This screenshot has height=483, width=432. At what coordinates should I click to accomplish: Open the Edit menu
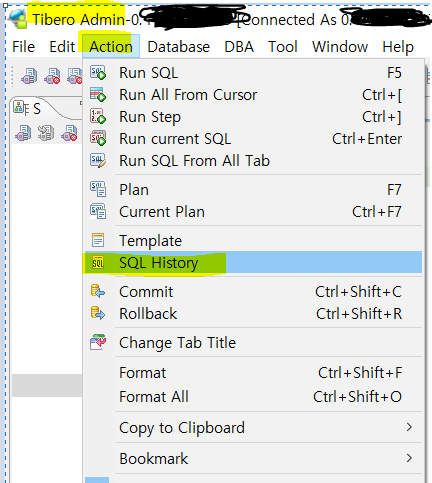click(62, 47)
